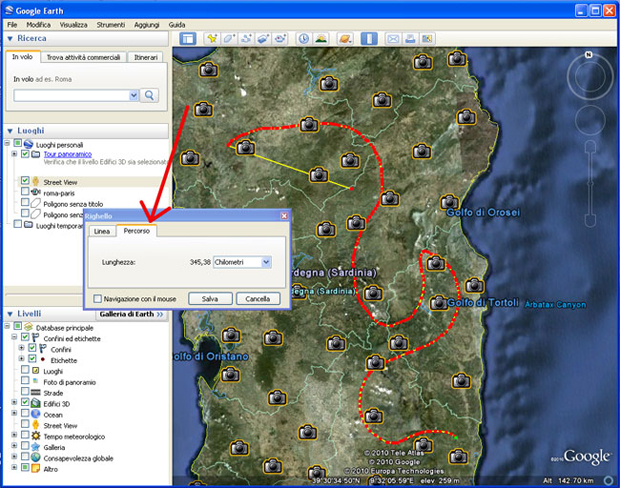Viewport: 620px width, 488px height.
Task: Close the Righello dialog
Action: pos(284,216)
